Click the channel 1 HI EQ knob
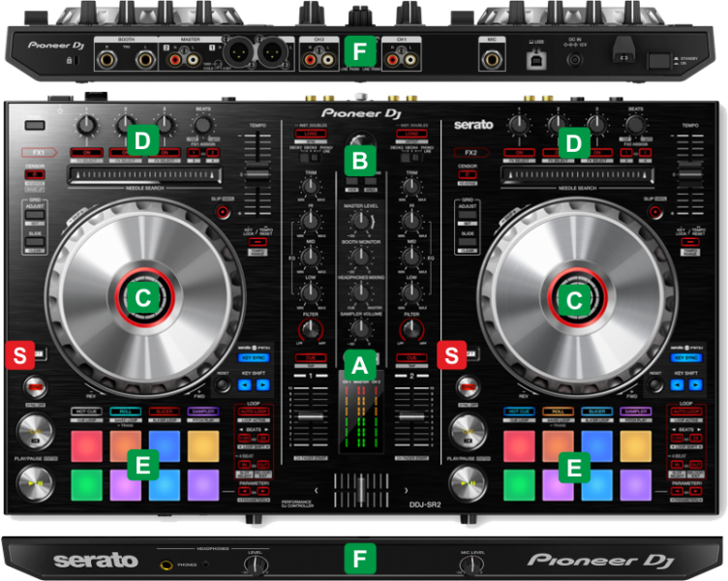This screenshot has width=728, height=581. [x=310, y=221]
